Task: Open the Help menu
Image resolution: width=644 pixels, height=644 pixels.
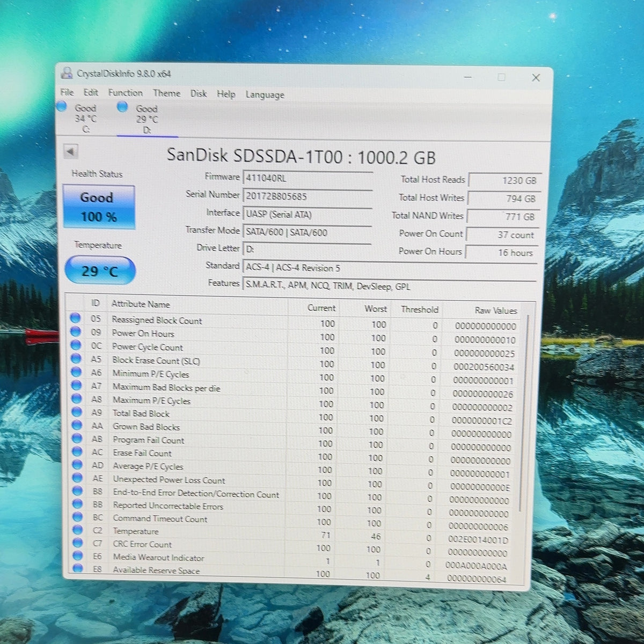Action: (226, 94)
